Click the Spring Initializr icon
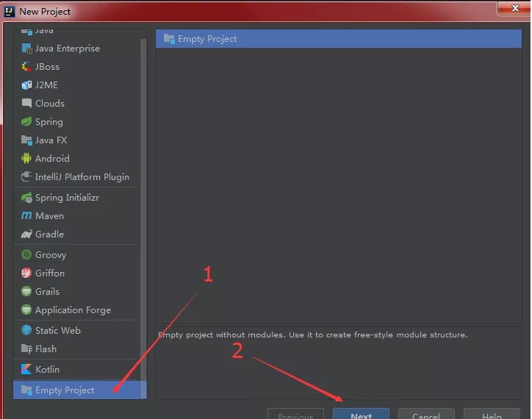 (26, 198)
